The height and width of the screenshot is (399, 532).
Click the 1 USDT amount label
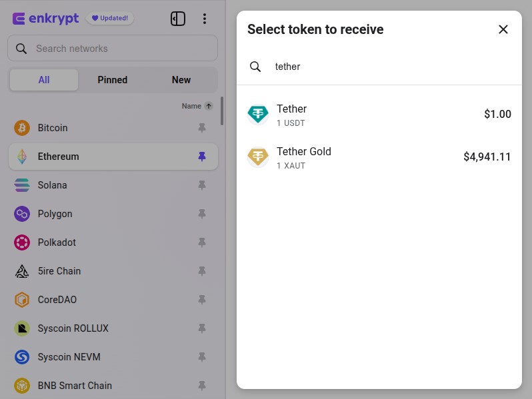291,123
